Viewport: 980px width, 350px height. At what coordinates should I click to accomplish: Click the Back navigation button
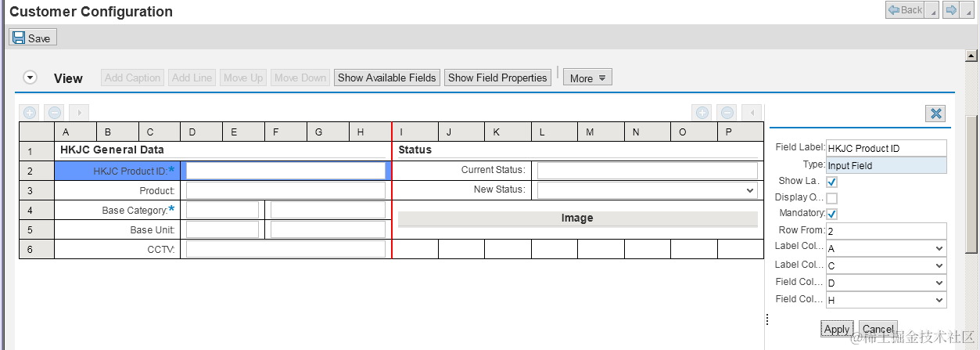click(x=905, y=10)
